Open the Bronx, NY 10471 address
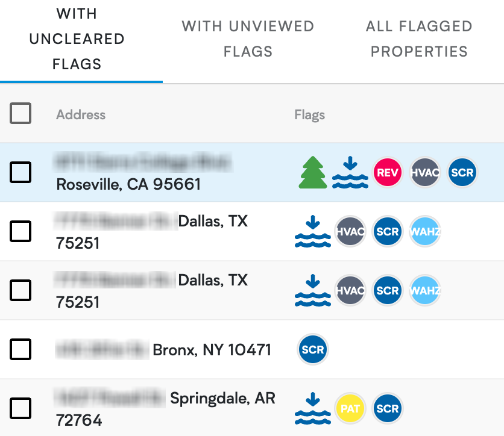 (163, 350)
